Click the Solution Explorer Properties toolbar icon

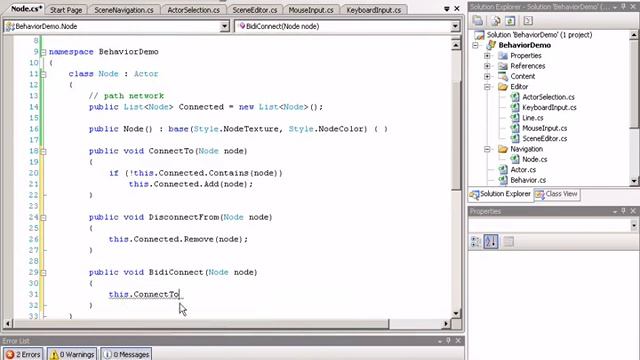tap(478, 20)
